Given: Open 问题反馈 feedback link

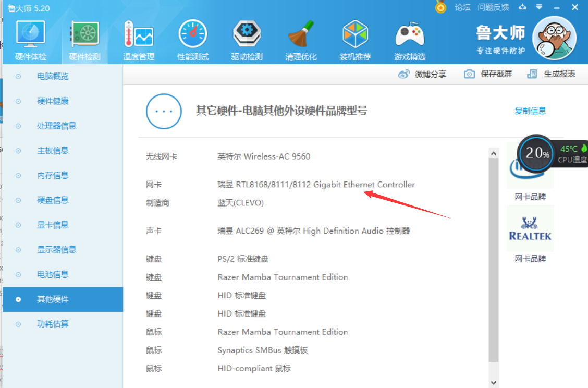Looking at the screenshot, I should click(x=493, y=7).
